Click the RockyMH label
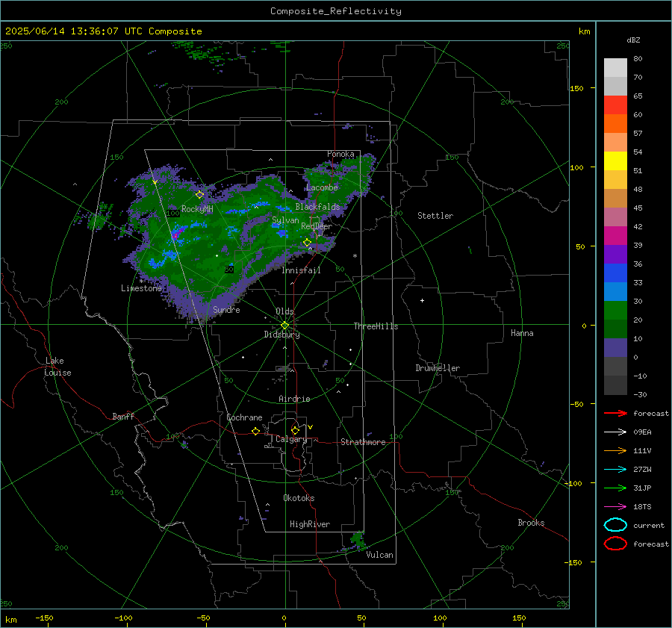This screenshot has width=672, height=628. point(197,209)
